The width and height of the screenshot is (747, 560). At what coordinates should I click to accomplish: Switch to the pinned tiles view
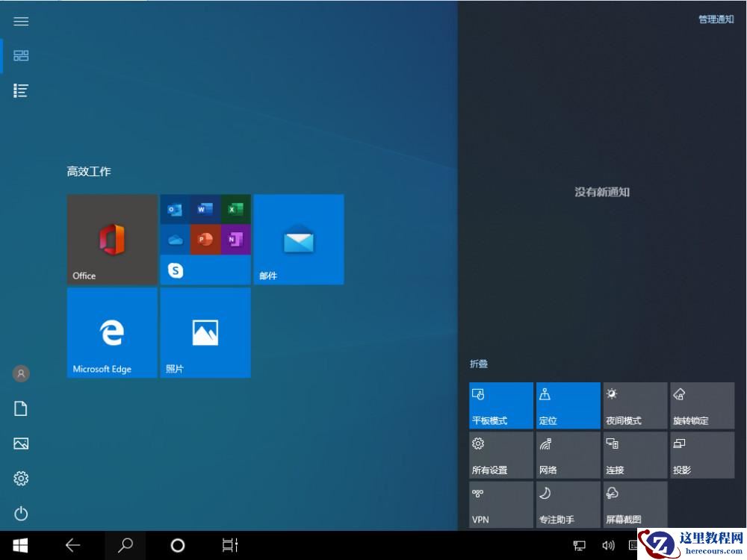[x=21, y=55]
